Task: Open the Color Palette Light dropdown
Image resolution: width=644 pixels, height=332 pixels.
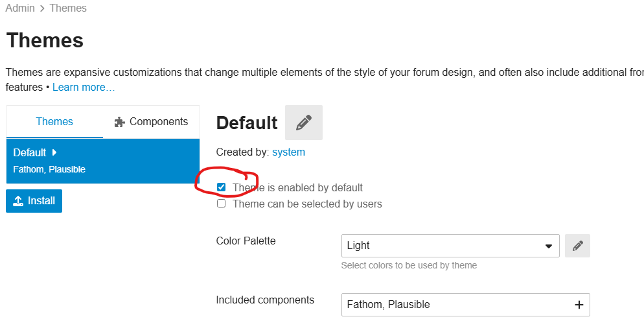Action: (x=450, y=246)
